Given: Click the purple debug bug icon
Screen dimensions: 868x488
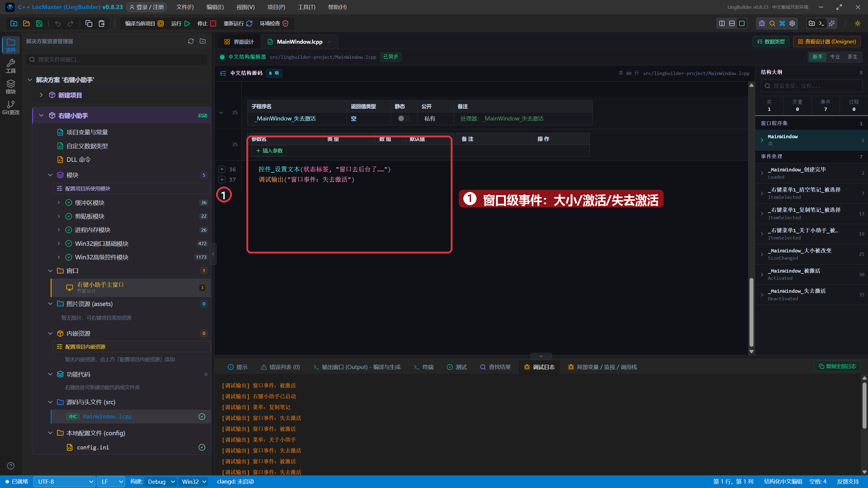Looking at the screenshot, I should (762, 23).
